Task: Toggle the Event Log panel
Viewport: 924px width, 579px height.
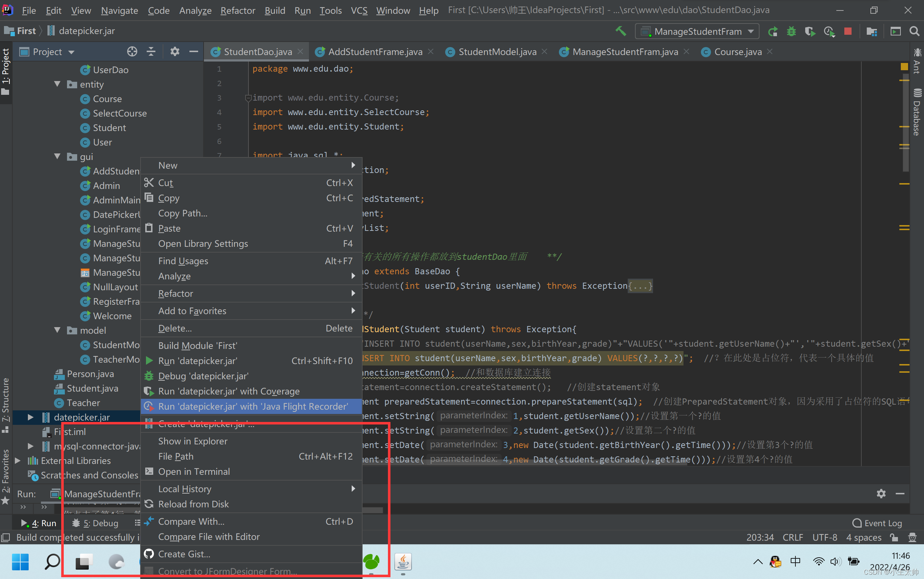Action: 877,523
